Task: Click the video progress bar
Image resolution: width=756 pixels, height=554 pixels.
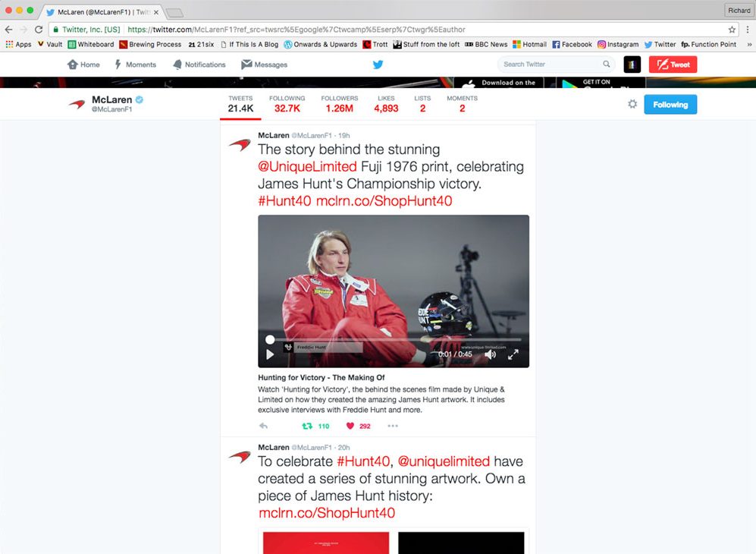Action: pos(394,340)
